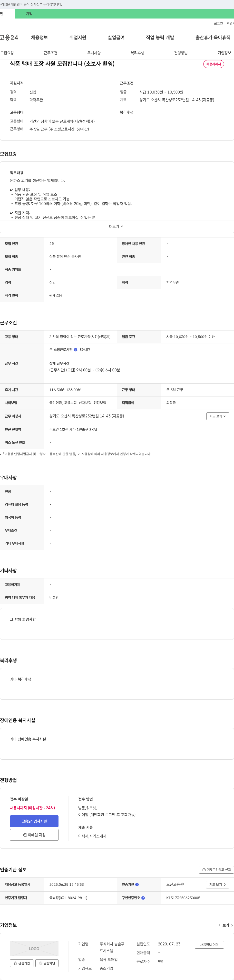Viewport: 234px width, 980px height.
Task: Jump to 모집요강 section tab
Action: [x=7, y=53]
